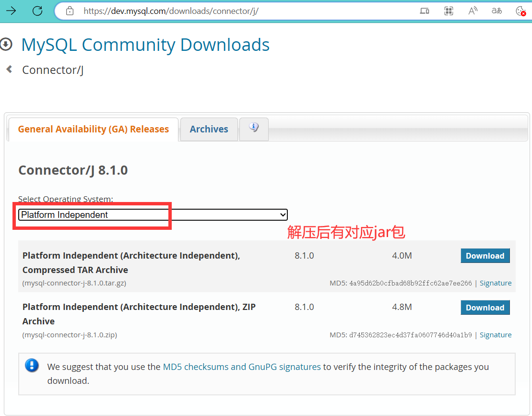
Task: Open Signature link for tar.gz file
Action: point(496,283)
